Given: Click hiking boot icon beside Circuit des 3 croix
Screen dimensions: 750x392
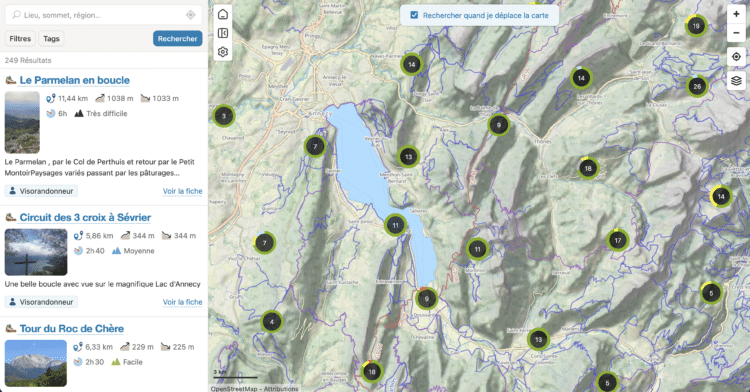Looking at the screenshot, I should [11, 218].
